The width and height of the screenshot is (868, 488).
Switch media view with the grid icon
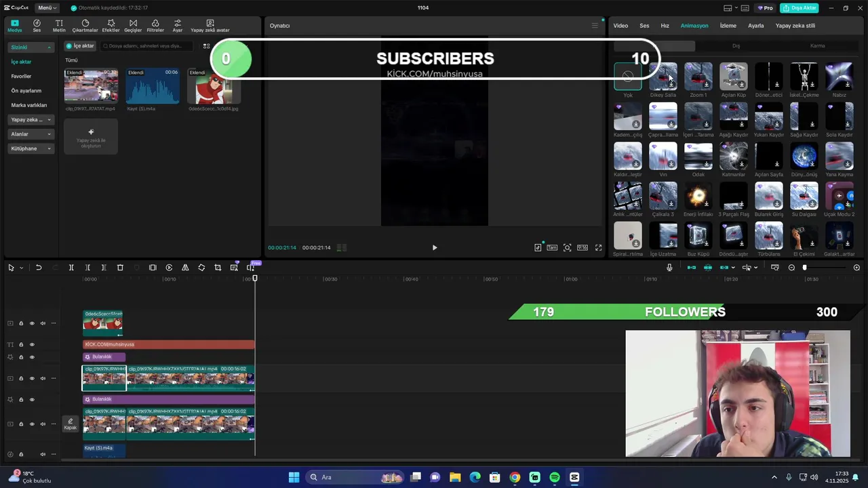(207, 46)
